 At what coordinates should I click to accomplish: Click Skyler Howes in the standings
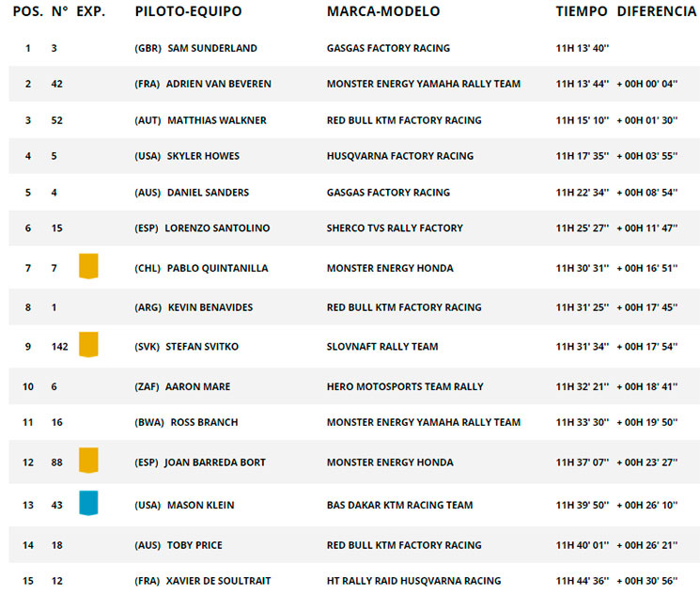203,156
